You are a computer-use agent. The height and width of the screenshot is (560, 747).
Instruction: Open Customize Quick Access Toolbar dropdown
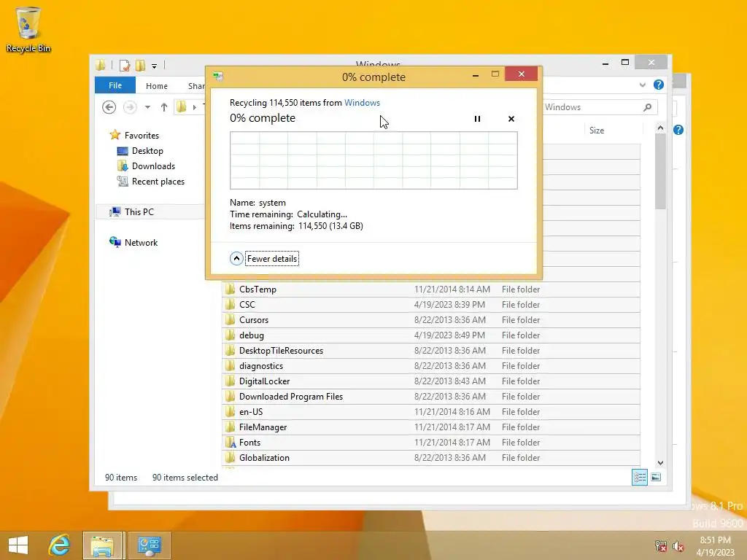154,66
